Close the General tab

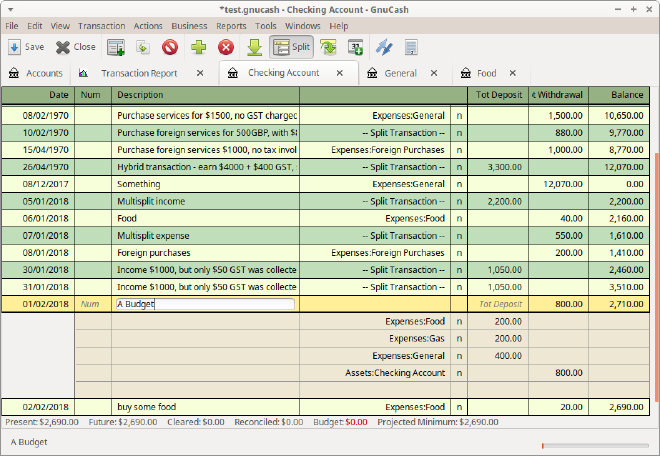(x=434, y=73)
